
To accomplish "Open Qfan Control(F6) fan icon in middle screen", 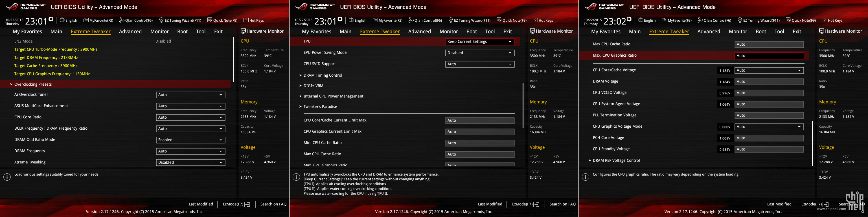I will click(411, 20).
